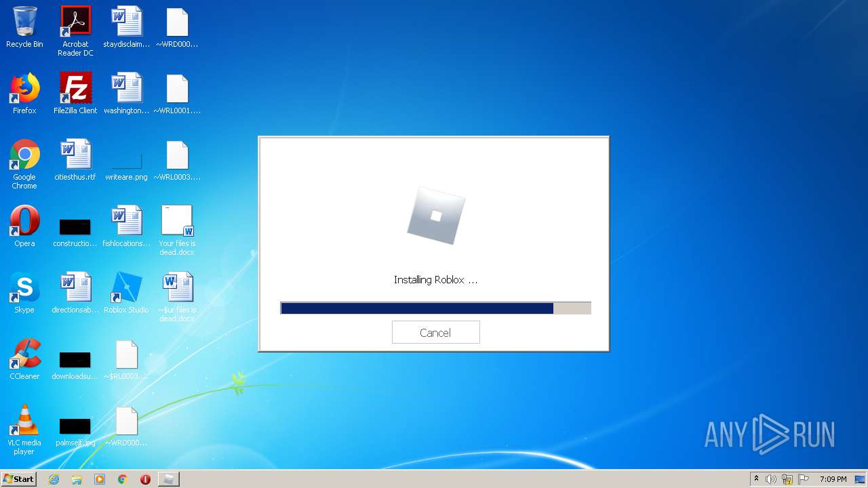Open the washington Word document
Screen dimensions: 868x488
(126, 94)
